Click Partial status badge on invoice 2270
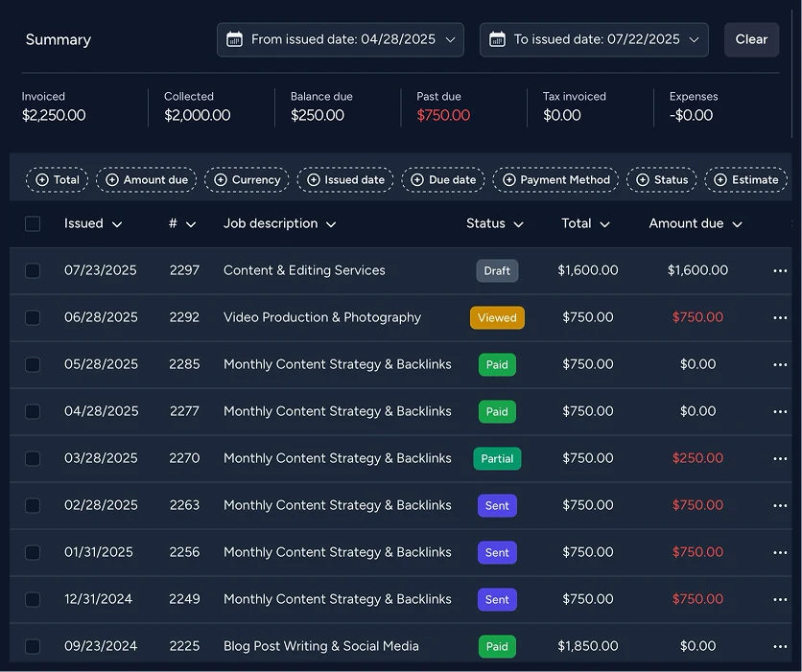 [x=497, y=459]
